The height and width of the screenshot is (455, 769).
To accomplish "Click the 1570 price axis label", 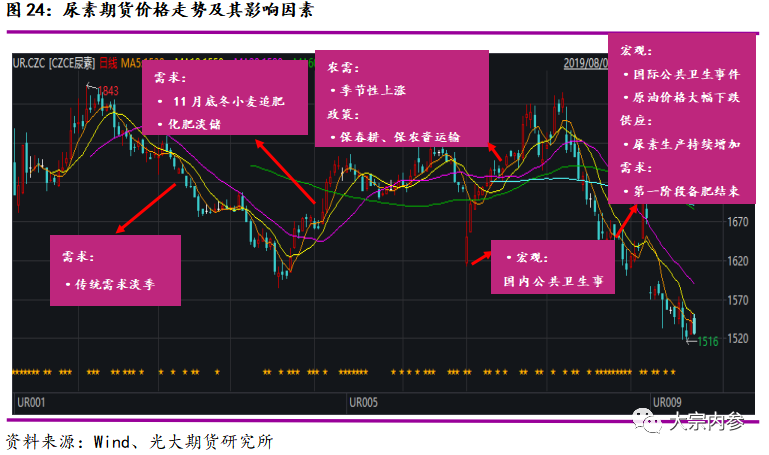I will tap(738, 300).
